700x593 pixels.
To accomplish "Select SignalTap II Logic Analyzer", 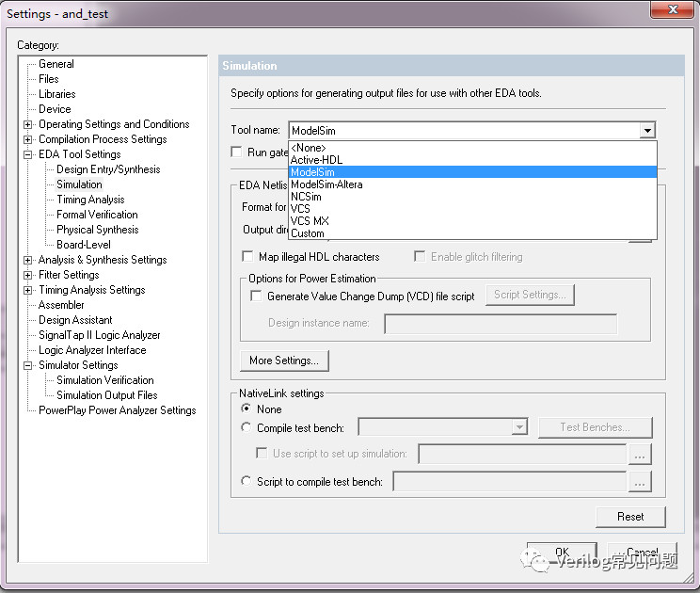I will 99,335.
